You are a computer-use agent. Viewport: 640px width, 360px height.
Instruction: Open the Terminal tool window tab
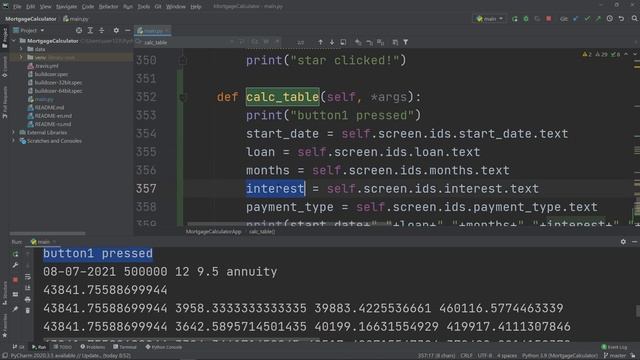pyautogui.click(x=124, y=347)
